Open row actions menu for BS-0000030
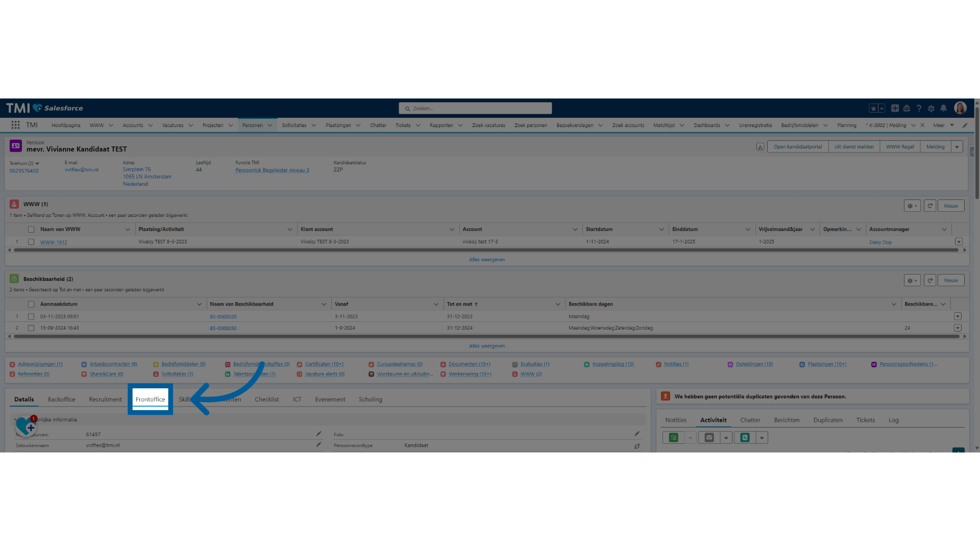 pyautogui.click(x=958, y=328)
